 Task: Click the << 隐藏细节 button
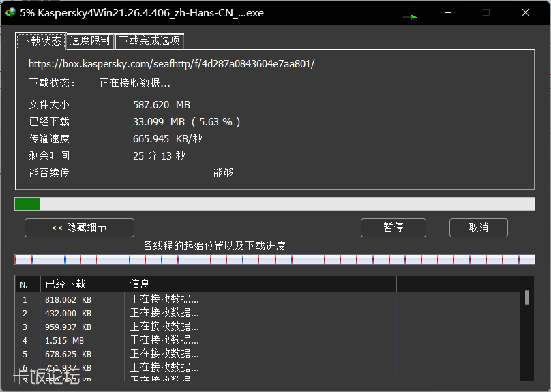pos(79,228)
